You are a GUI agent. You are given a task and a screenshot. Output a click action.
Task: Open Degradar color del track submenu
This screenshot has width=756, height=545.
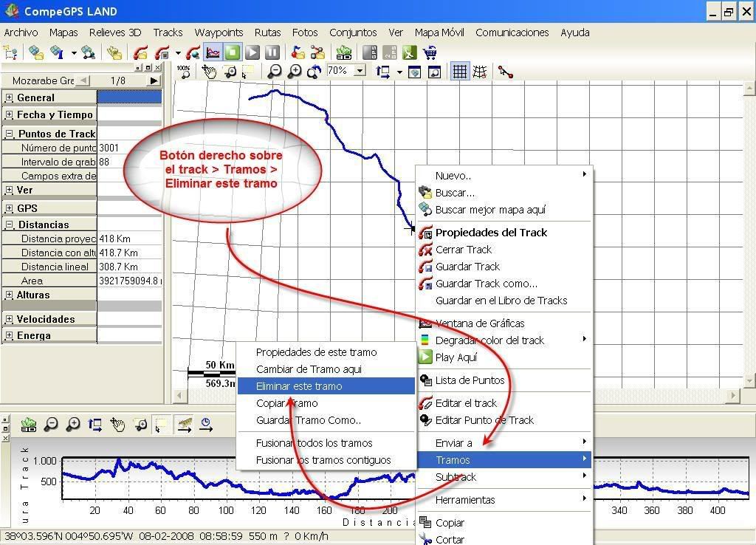(x=504, y=340)
